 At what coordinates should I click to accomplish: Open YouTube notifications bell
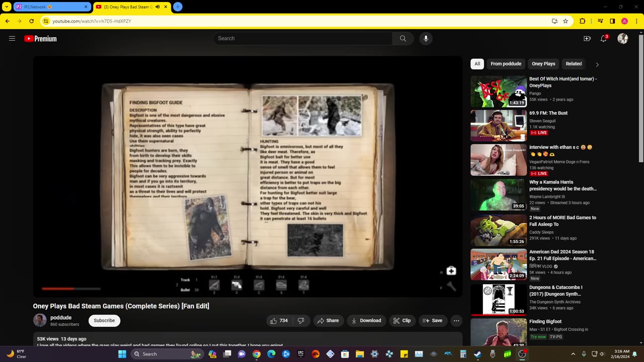[604, 39]
